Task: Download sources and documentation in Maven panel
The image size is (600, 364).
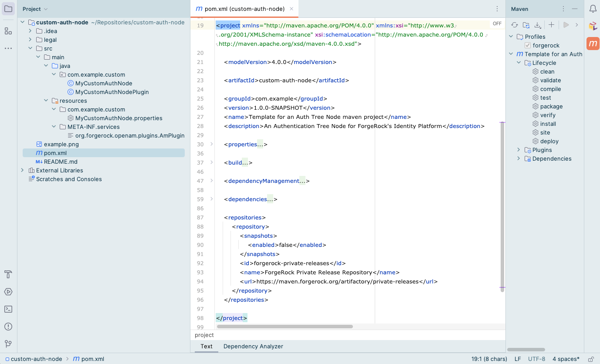Action: pos(538,25)
